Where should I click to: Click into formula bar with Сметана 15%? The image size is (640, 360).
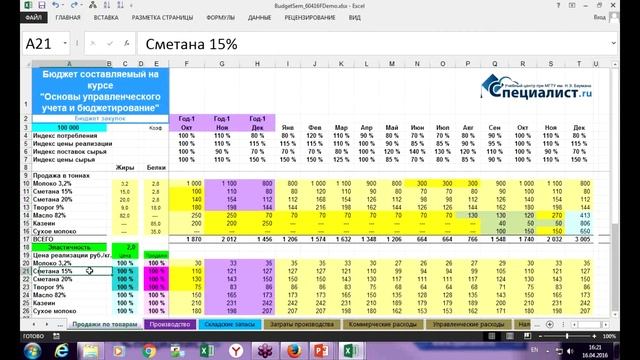point(373,44)
